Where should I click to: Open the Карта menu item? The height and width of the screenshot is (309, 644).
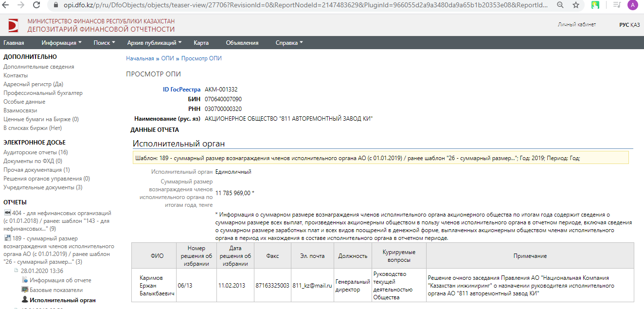(201, 43)
